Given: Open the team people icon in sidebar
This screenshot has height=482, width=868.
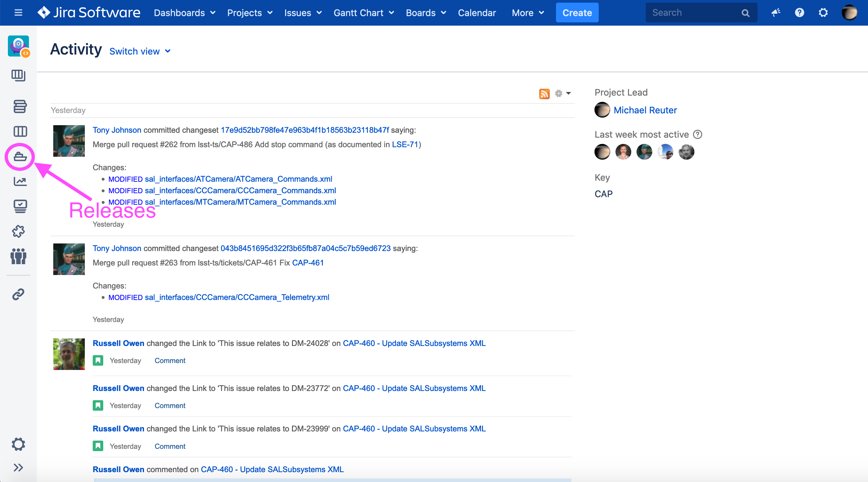Looking at the screenshot, I should tap(18, 256).
